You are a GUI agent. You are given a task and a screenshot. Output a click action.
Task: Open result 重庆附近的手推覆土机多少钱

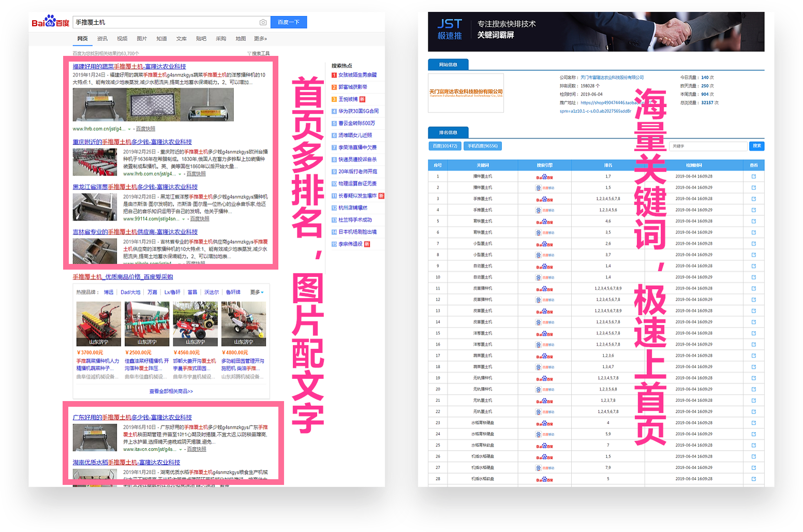point(132,142)
